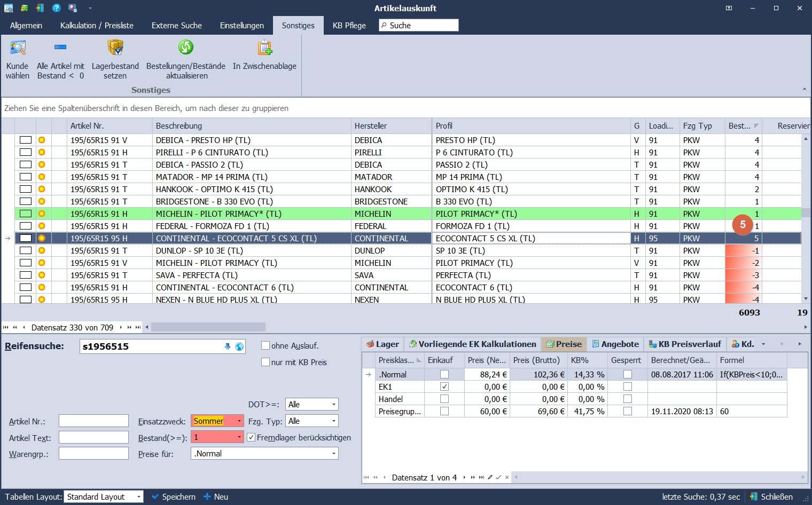Open the Bestand(>=) dropdown
This screenshot has height=505, width=812.
click(239, 437)
